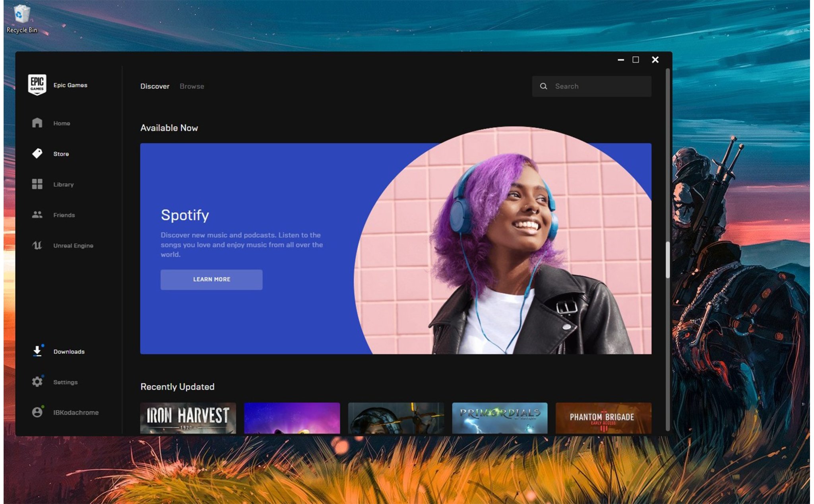Select the Store tag icon
This screenshot has height=504, width=814.
pos(37,153)
